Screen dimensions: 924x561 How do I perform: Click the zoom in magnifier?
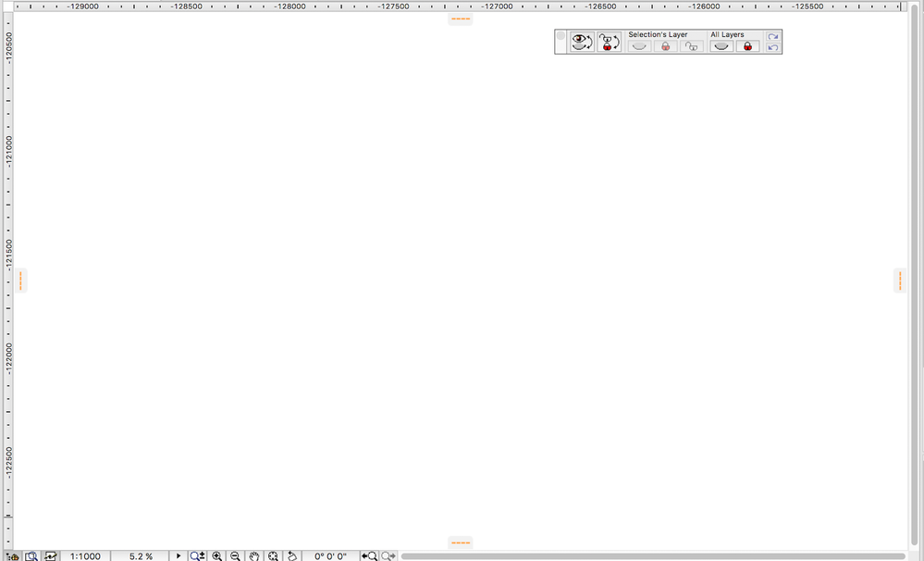point(216,555)
